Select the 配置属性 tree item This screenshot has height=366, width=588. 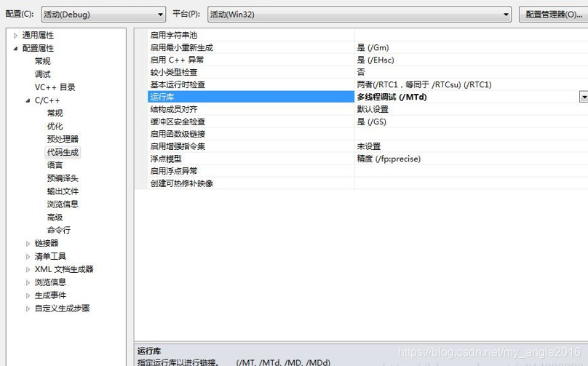(39, 48)
